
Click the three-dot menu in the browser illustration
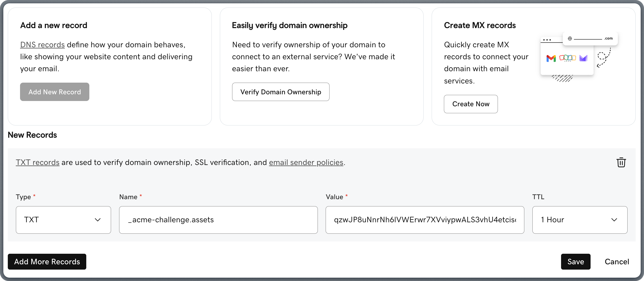(547, 40)
